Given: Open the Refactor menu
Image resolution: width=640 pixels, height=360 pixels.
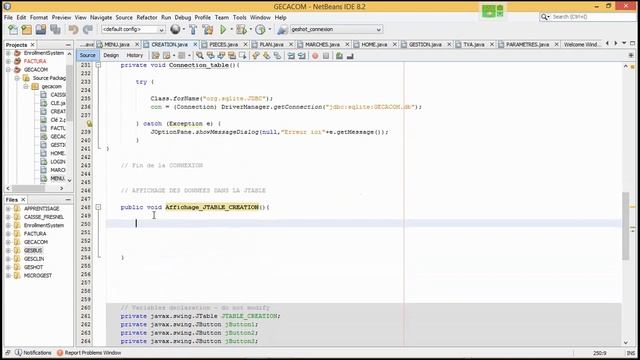Looking at the screenshot, I should 147,18.
